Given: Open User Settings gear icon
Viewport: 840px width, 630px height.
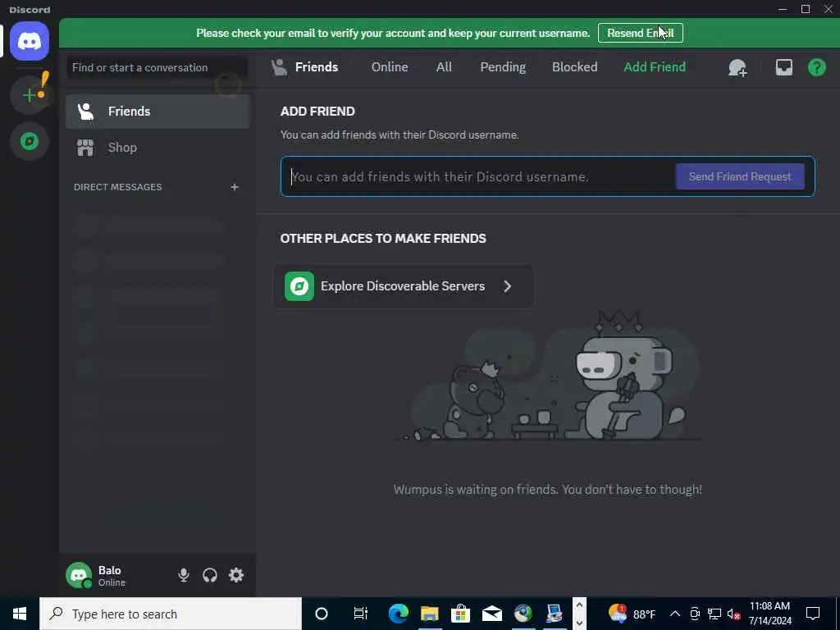Looking at the screenshot, I should point(236,575).
